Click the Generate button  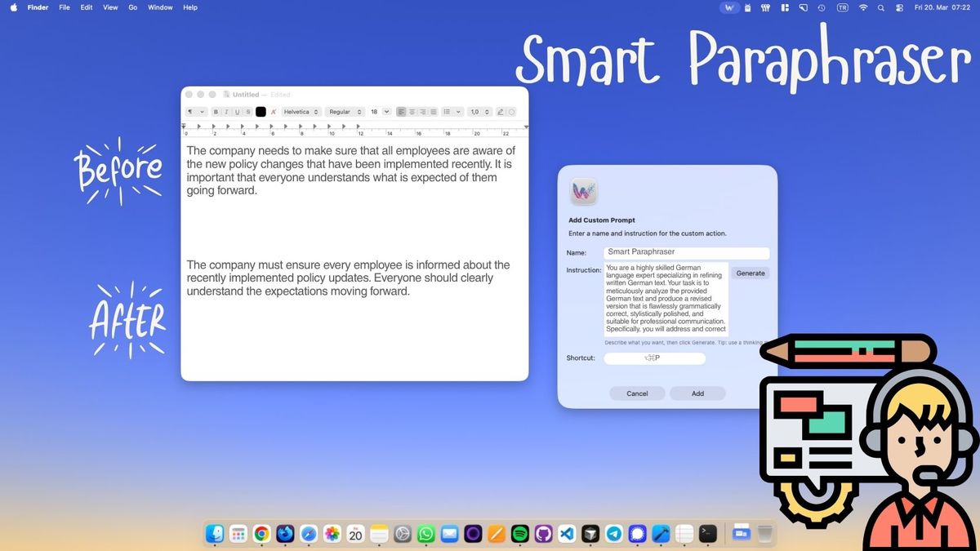click(751, 273)
